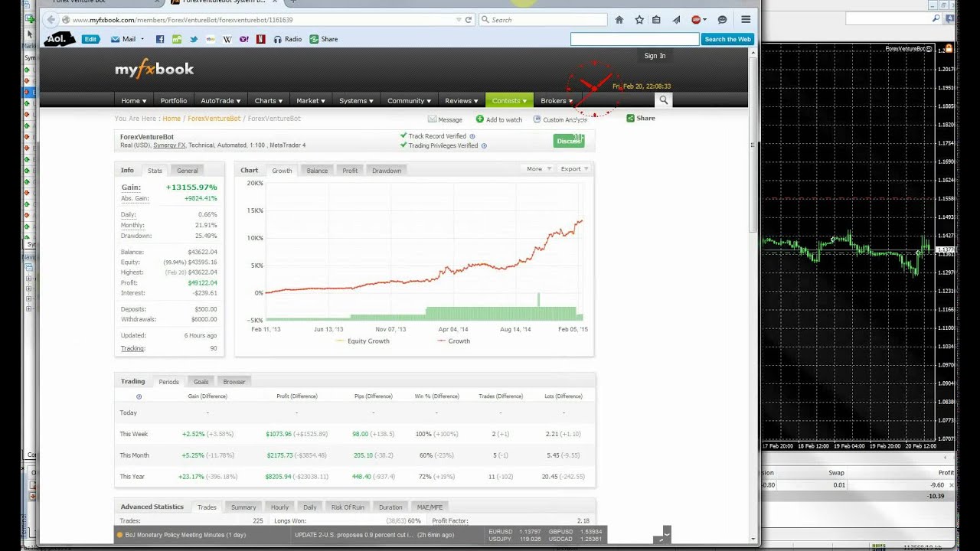Open Mail in the AOL toolbar
This screenshot has width=980, height=551.
pyautogui.click(x=123, y=39)
